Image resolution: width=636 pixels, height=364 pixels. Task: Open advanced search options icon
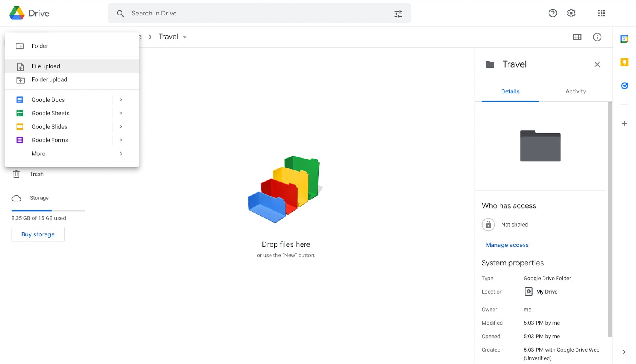[x=398, y=14]
